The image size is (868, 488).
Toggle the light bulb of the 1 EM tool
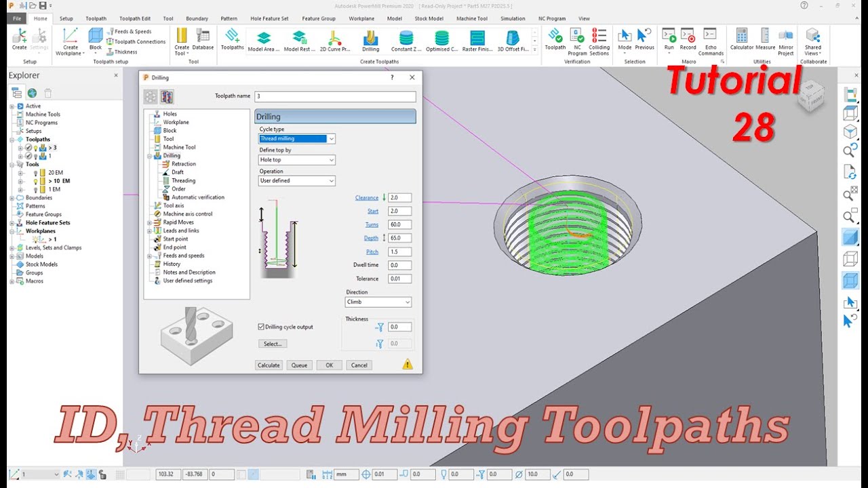click(x=35, y=189)
